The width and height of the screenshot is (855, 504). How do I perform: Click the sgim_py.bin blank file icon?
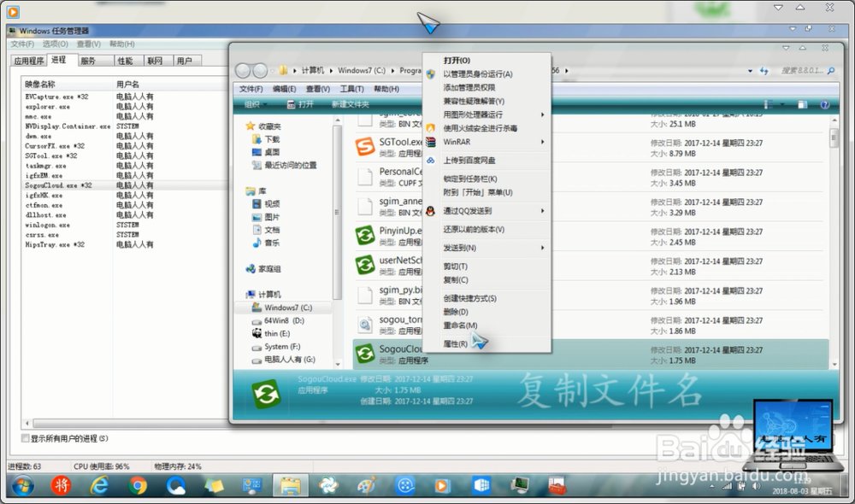365,295
